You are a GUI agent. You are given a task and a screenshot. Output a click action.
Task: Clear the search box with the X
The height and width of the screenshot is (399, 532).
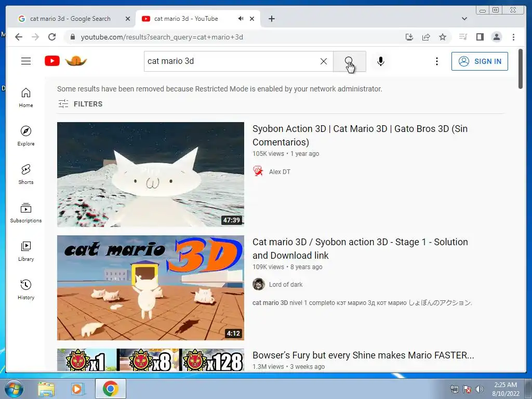(x=324, y=61)
